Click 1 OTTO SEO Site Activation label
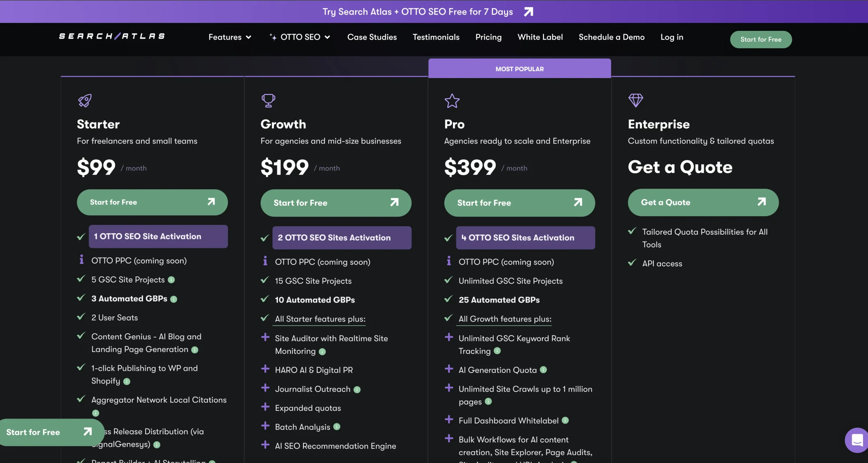This screenshot has height=463, width=868. click(158, 236)
